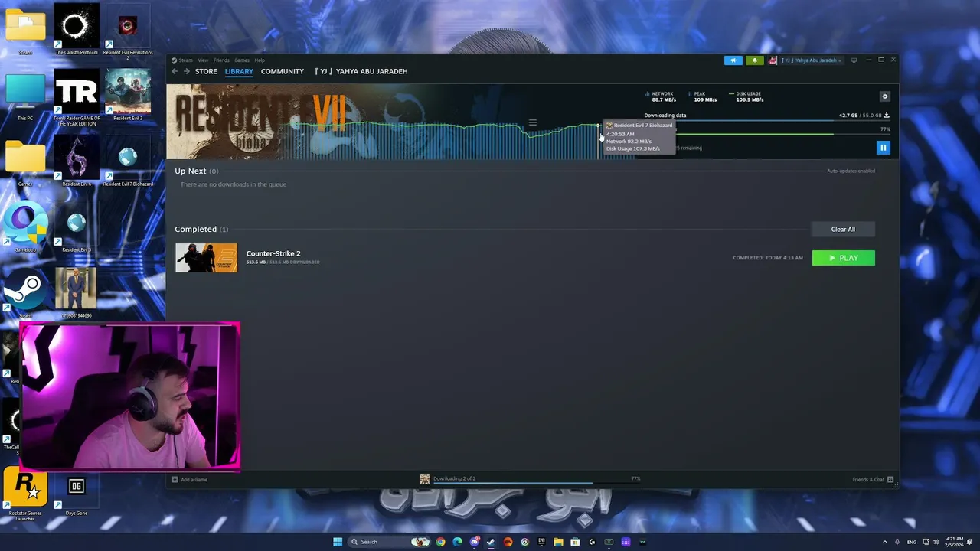Click the account avatar in Steam header
Screen dimensions: 980x551
point(773,60)
